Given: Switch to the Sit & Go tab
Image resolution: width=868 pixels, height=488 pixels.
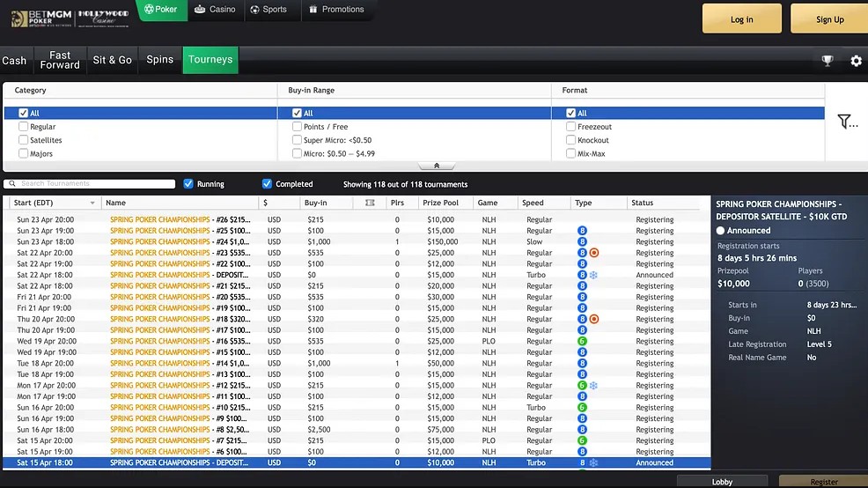Looking at the screenshot, I should [112, 60].
